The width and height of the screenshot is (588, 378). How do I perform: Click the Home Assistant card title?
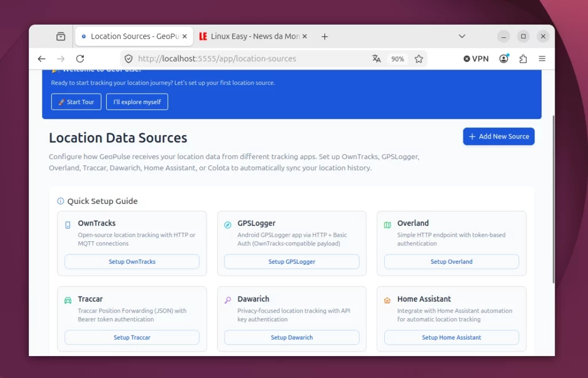pyautogui.click(x=424, y=299)
